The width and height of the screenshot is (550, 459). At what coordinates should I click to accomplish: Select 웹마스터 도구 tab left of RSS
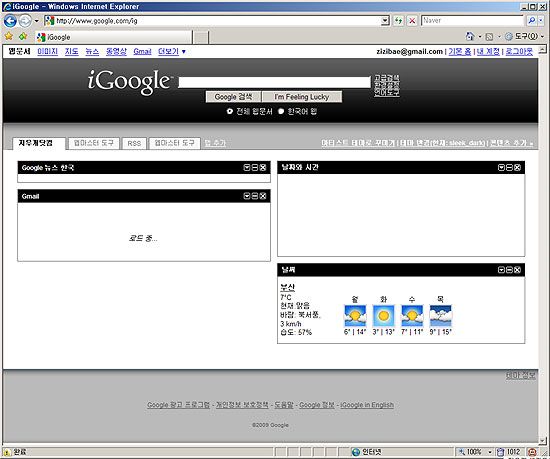tap(94, 143)
